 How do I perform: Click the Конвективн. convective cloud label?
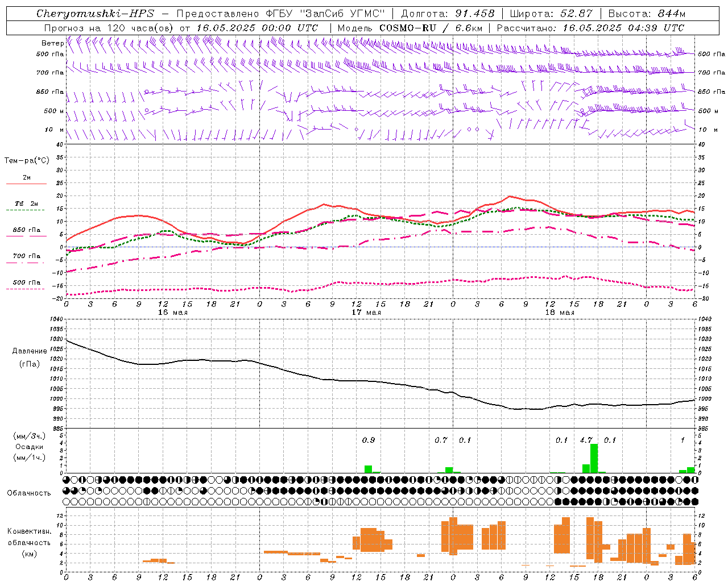(x=29, y=531)
